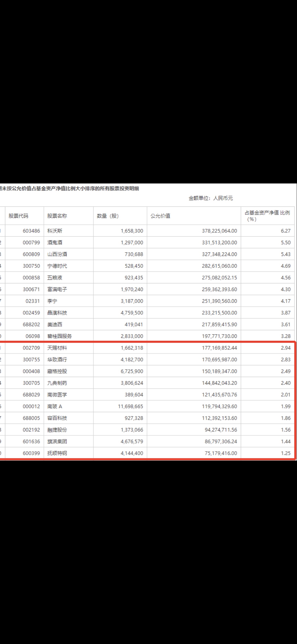
Task: Click the 公允价值 column header
Action: click(x=161, y=216)
